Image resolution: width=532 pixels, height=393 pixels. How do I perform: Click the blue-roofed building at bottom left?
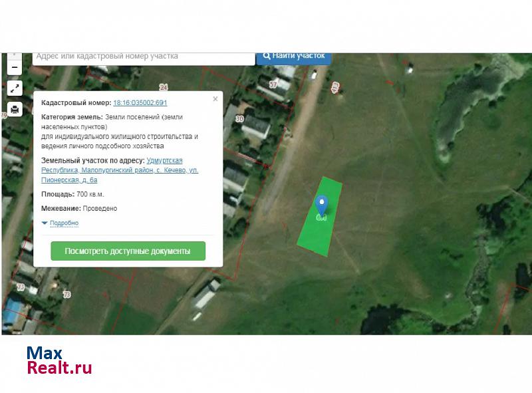click(12, 310)
